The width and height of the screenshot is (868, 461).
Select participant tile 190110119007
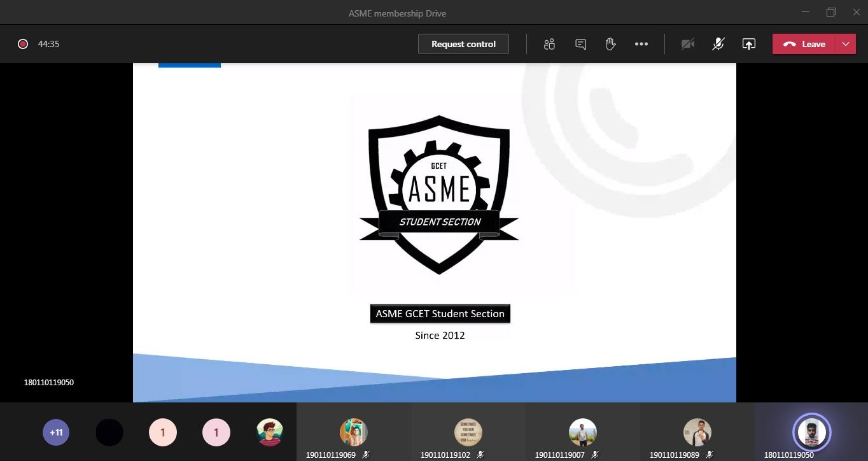tap(583, 432)
